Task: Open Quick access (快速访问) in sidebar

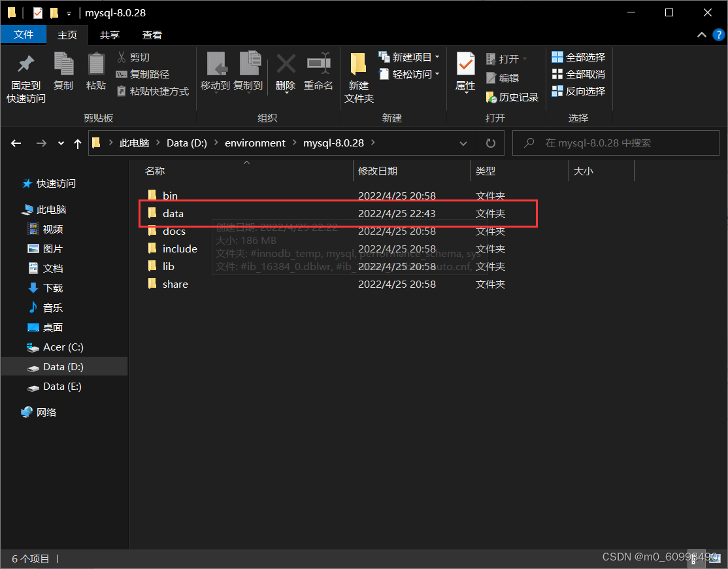Action: tap(49, 184)
